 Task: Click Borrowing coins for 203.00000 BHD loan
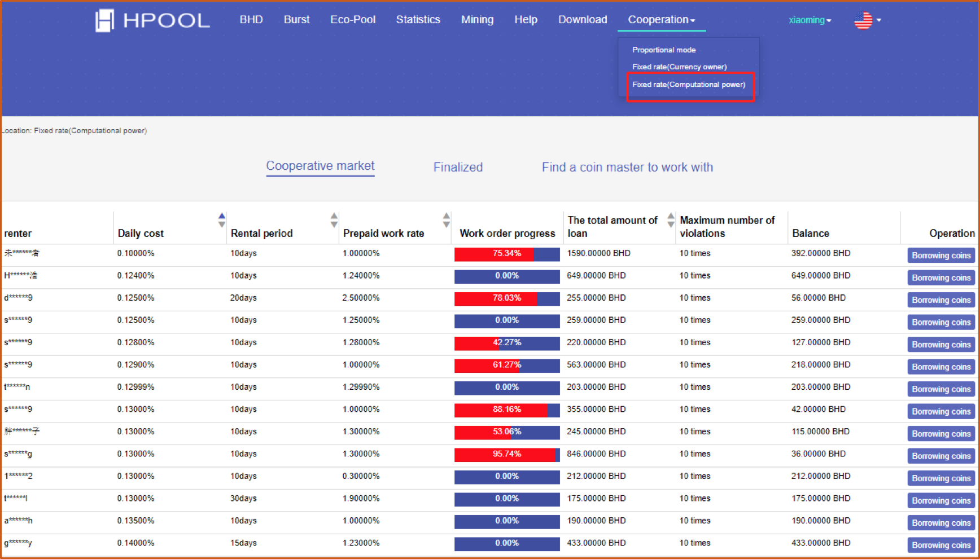(941, 389)
